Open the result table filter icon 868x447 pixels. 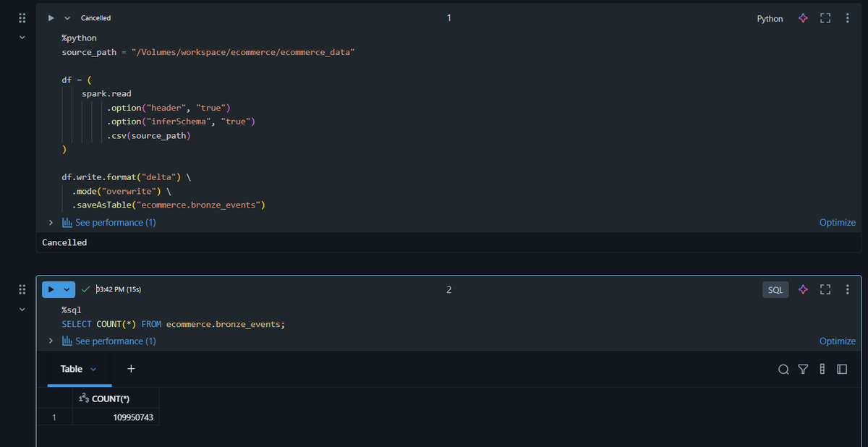pos(802,370)
